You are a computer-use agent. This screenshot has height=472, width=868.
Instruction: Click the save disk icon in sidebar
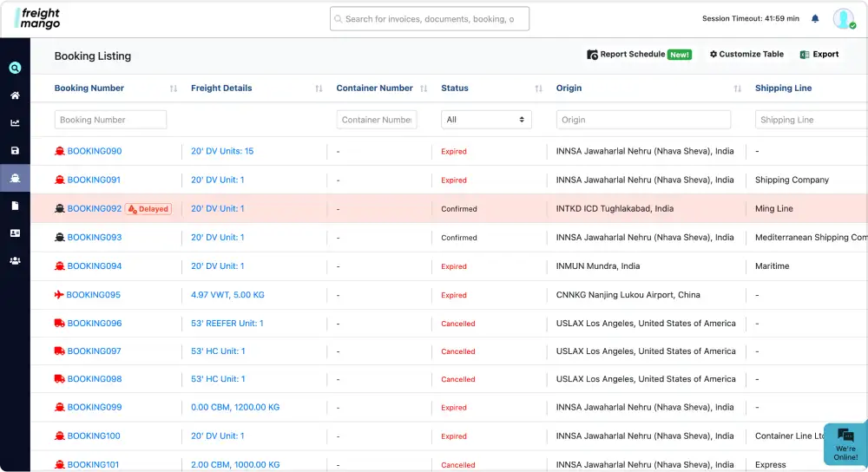(x=15, y=151)
